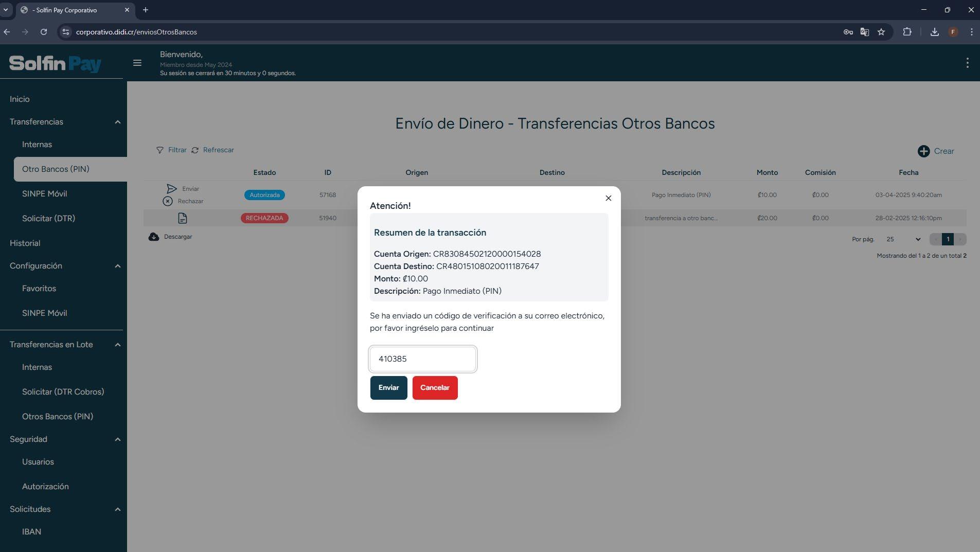Collapse the Seguridad section
This screenshot has width=980, height=552.
[117, 439]
